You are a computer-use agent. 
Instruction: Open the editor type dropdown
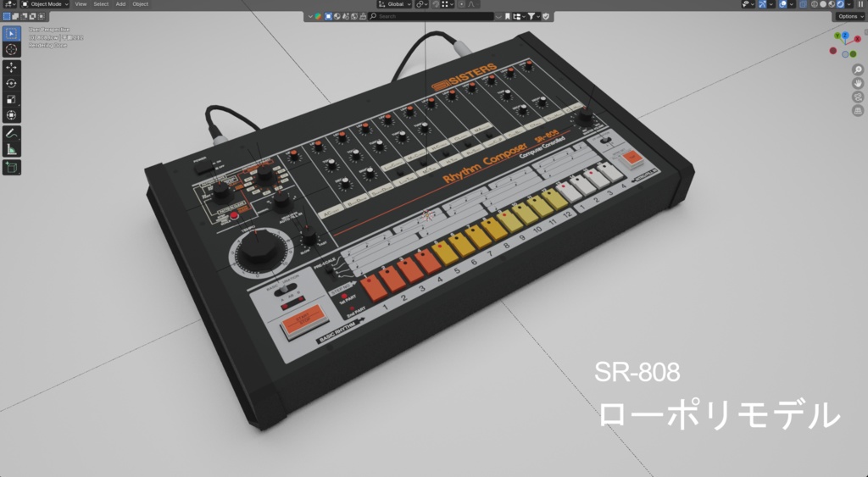[x=9, y=4]
